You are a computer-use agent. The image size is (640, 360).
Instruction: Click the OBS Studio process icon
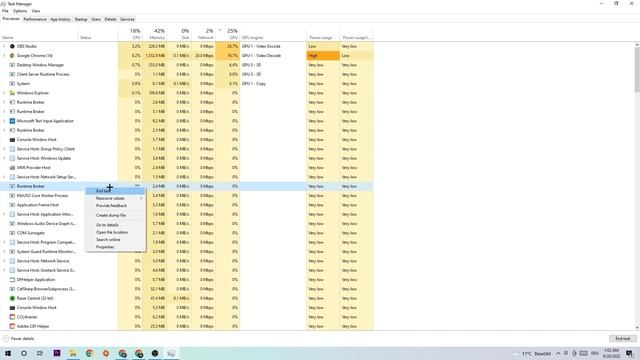(x=12, y=47)
